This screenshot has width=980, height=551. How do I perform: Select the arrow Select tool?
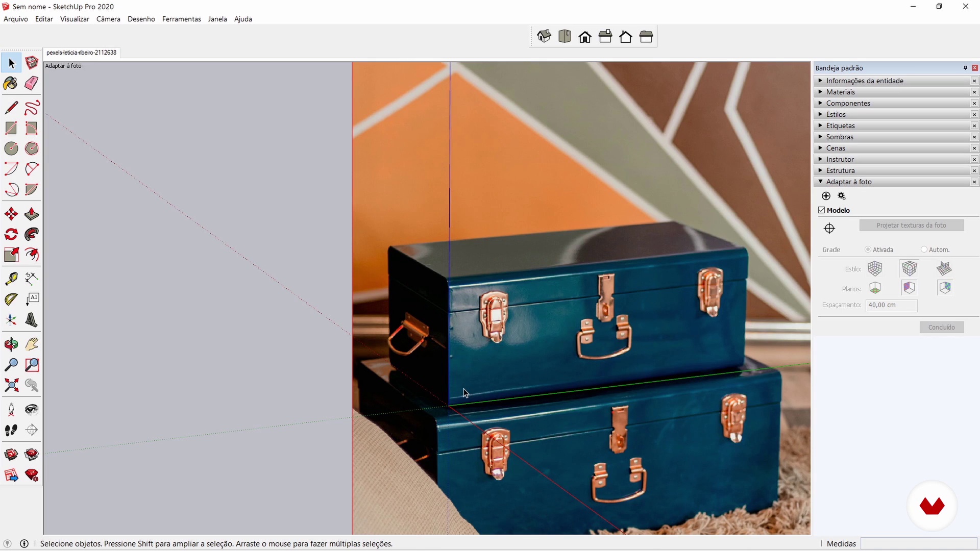pos(11,63)
